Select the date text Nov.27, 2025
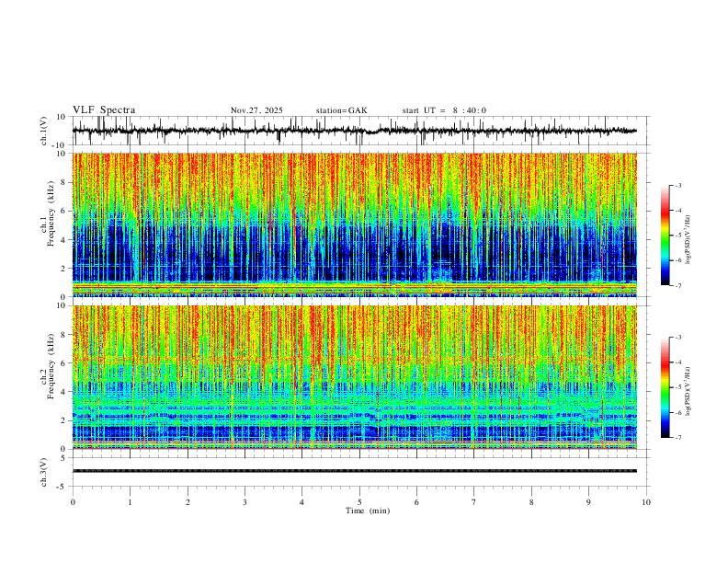The width and height of the screenshot is (728, 563). tap(256, 110)
